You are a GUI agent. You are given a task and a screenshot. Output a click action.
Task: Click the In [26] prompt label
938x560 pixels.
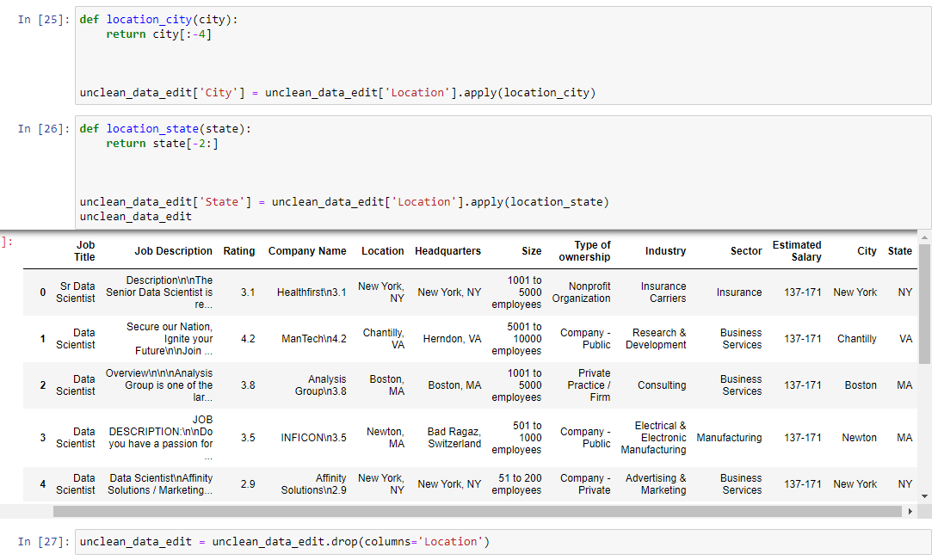tap(43, 129)
